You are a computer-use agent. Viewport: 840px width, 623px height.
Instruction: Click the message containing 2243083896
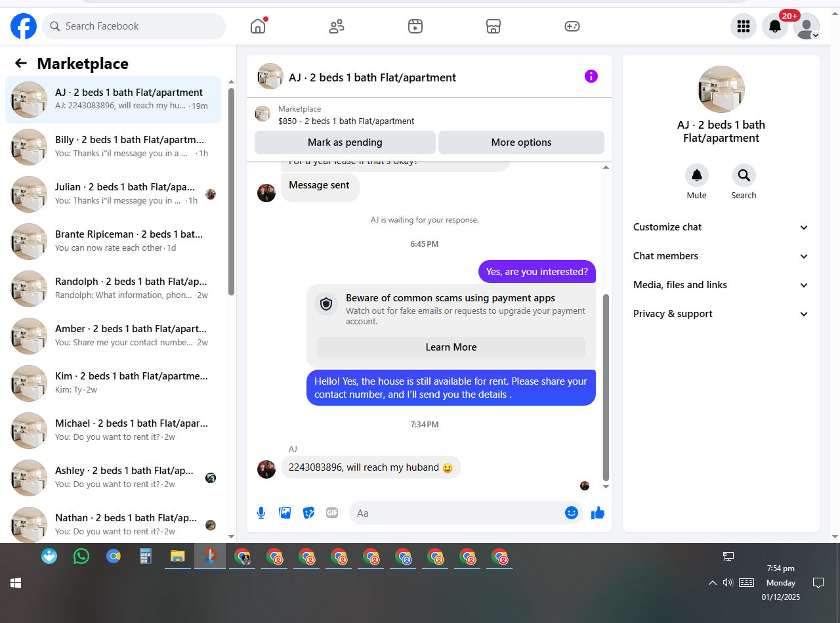(371, 467)
